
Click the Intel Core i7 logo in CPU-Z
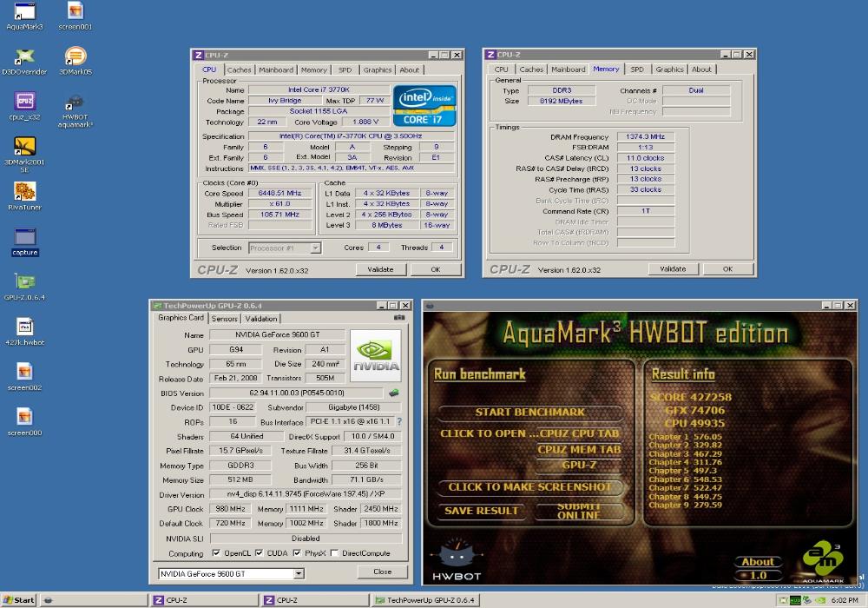click(424, 106)
